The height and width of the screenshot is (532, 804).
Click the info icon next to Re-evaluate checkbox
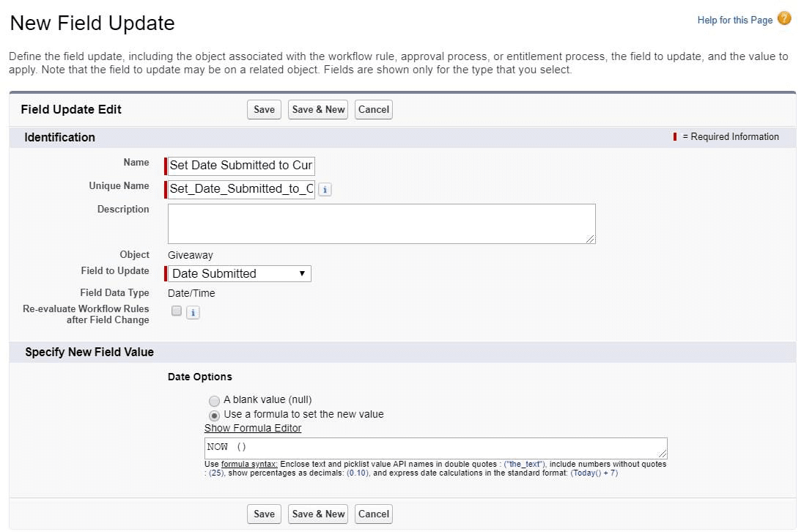193,311
